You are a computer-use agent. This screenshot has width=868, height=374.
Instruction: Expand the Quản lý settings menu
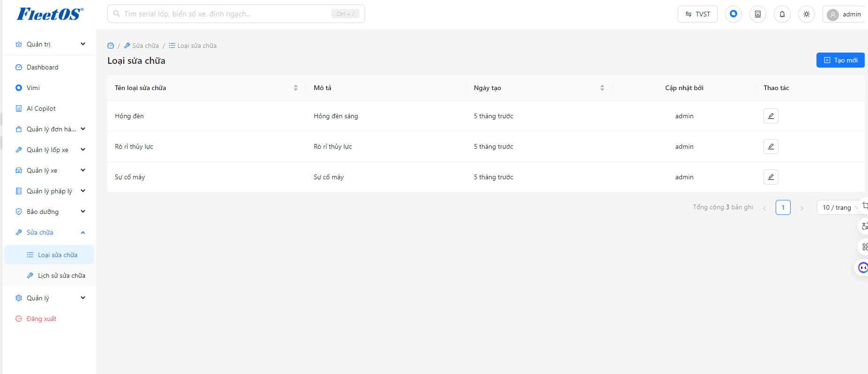coord(49,298)
